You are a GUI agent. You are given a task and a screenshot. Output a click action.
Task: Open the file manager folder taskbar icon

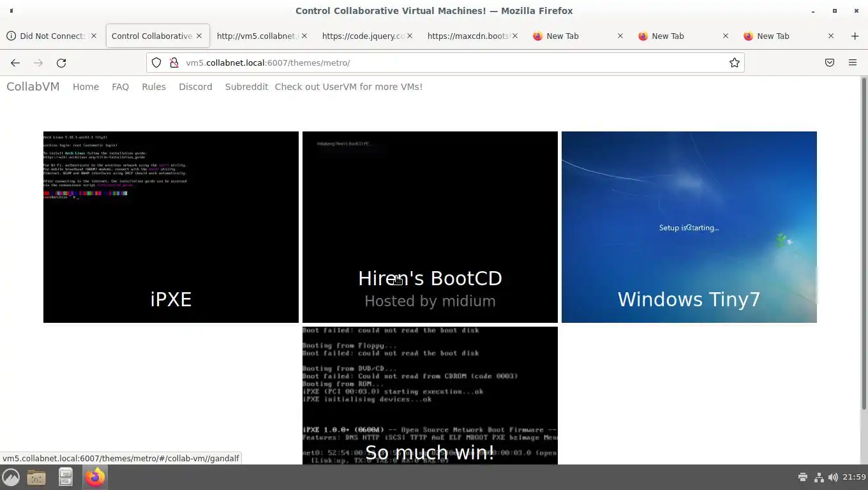coord(36,477)
